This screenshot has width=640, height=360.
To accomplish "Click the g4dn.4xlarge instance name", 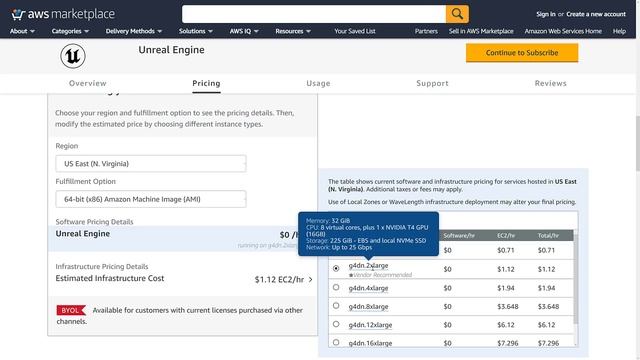I will pyautogui.click(x=368, y=288).
